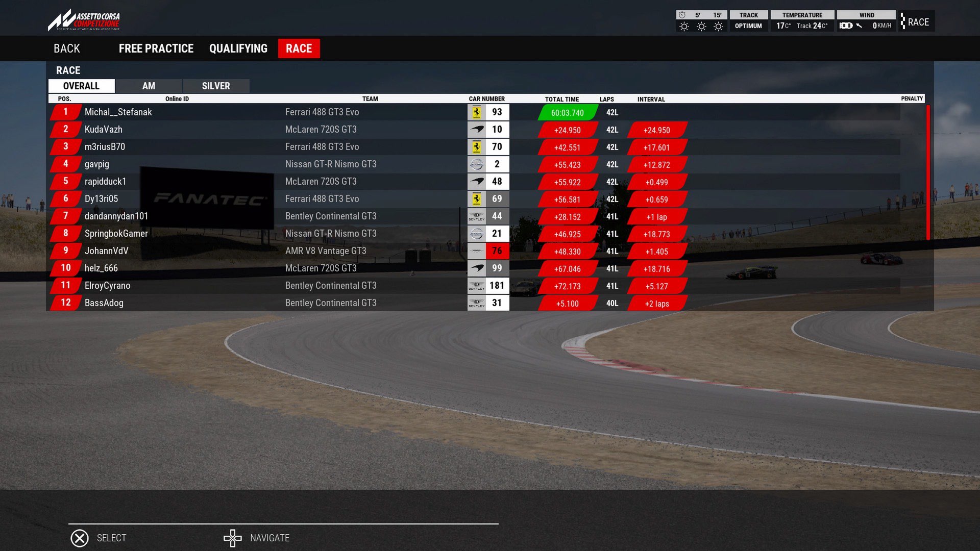Click the McLaren logo for car 99

tap(476, 268)
